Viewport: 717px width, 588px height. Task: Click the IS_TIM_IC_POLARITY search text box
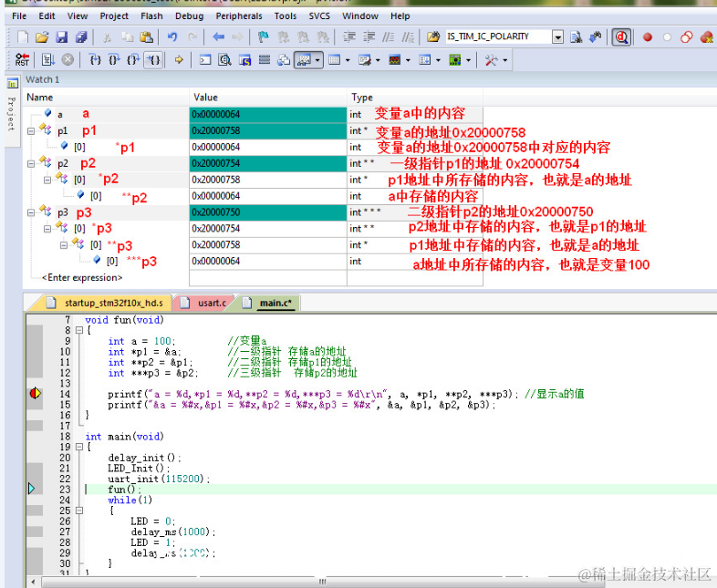[498, 36]
